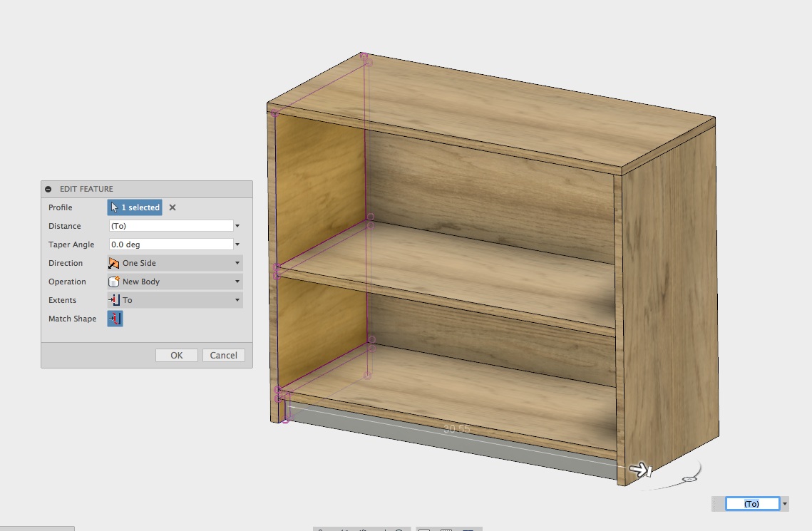Click the To extents icon
The height and width of the screenshot is (531, 812).
coord(114,300)
